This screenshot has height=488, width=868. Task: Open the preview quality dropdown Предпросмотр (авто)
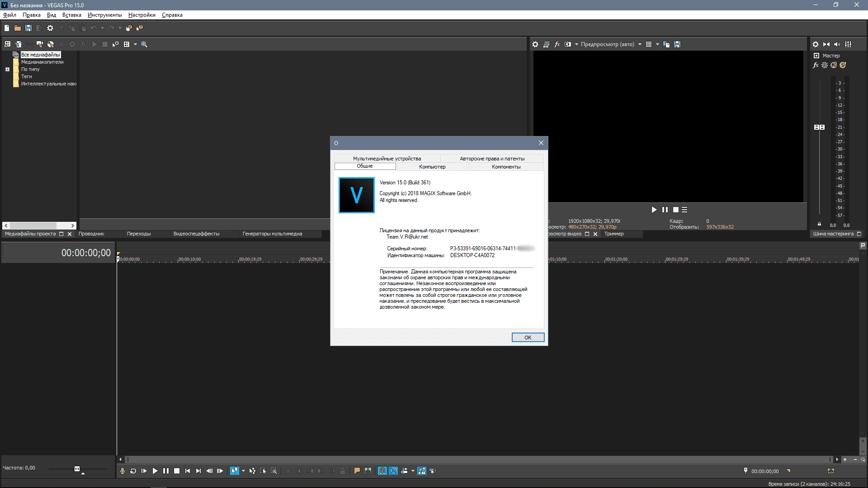pyautogui.click(x=611, y=44)
